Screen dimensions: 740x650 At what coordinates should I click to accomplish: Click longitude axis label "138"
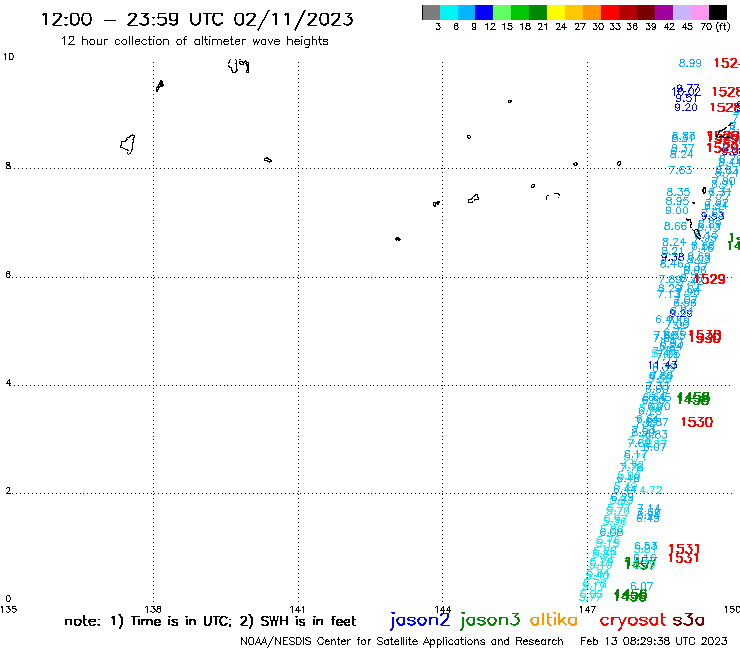pyautogui.click(x=153, y=609)
